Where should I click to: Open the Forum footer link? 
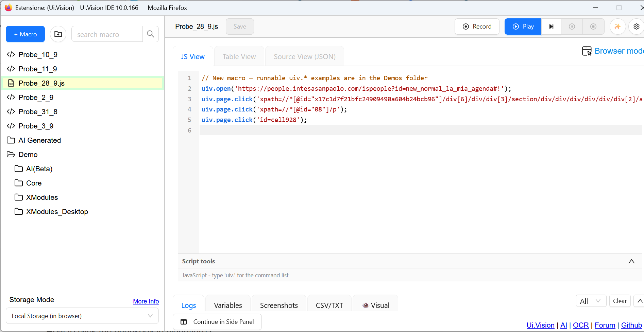(605, 325)
